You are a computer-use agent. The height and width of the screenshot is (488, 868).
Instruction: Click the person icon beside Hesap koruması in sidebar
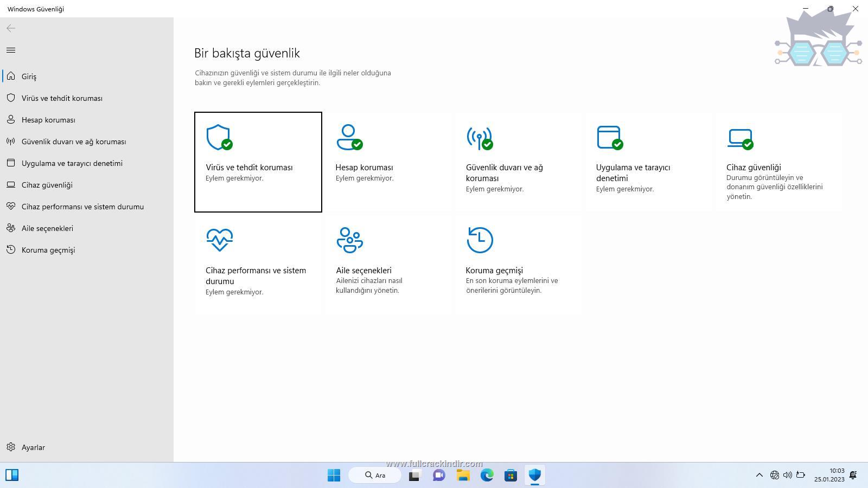(11, 120)
